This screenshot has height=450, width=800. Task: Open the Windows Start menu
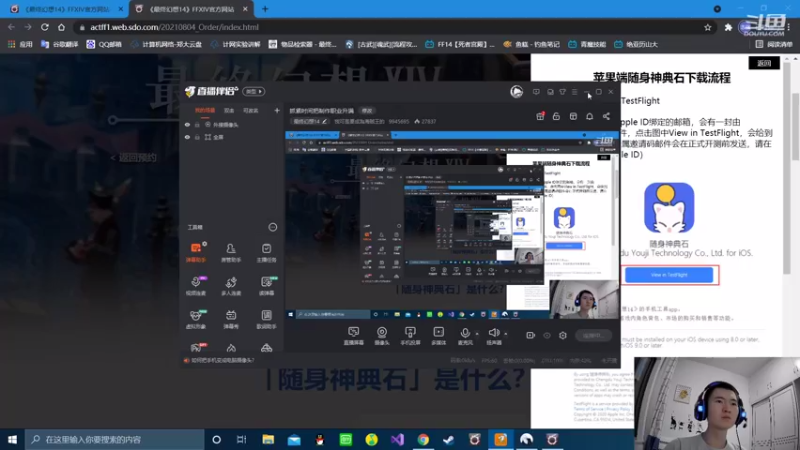12,439
